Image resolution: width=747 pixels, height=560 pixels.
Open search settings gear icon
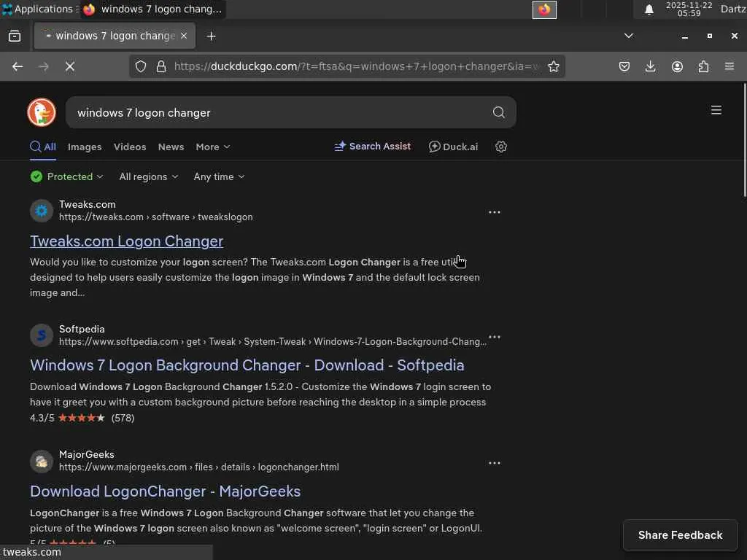[x=500, y=147]
